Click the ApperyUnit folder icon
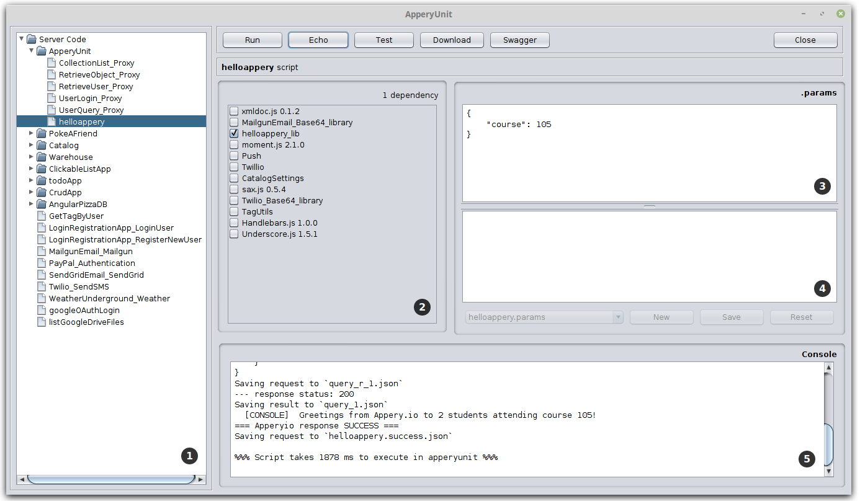The height and width of the screenshot is (504, 860). [x=42, y=51]
